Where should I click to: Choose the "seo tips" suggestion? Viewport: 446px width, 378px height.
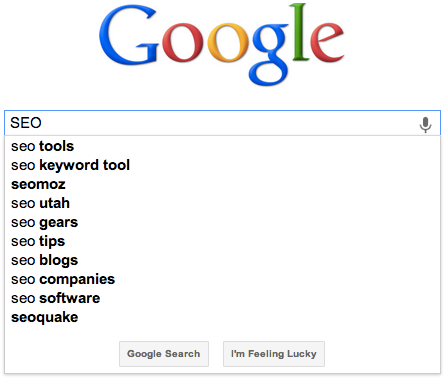222,241
